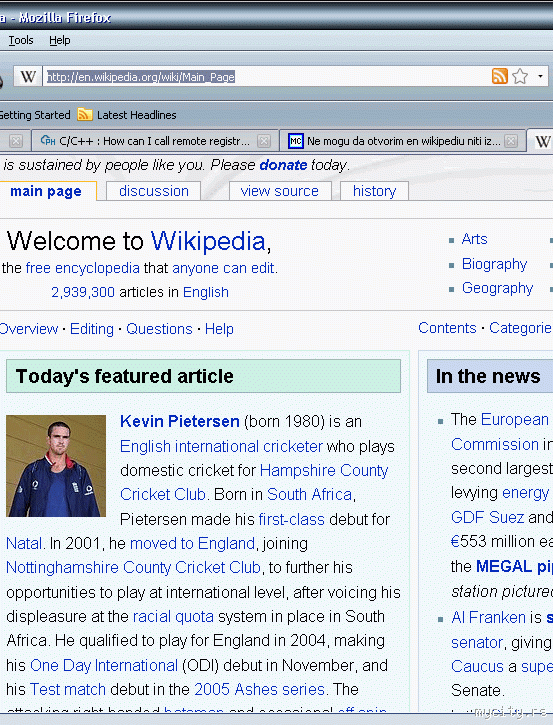Open the Help menu
The image size is (553, 725).
tap(60, 40)
